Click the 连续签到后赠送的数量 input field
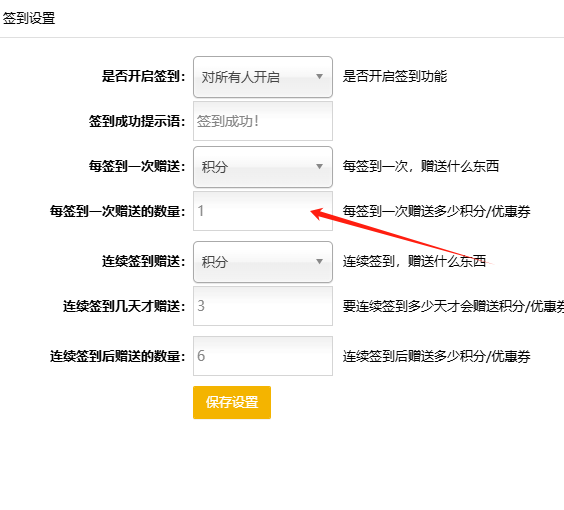The width and height of the screenshot is (564, 510). click(263, 356)
